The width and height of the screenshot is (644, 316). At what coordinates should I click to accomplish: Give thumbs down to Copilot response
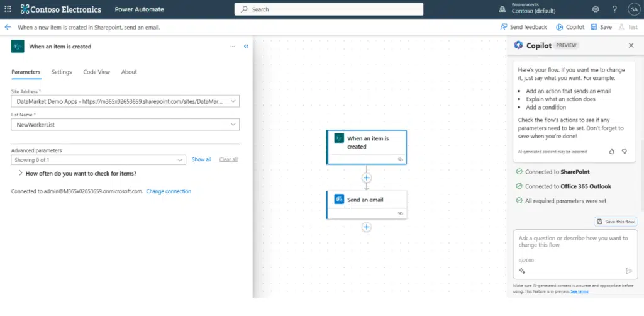click(x=625, y=152)
